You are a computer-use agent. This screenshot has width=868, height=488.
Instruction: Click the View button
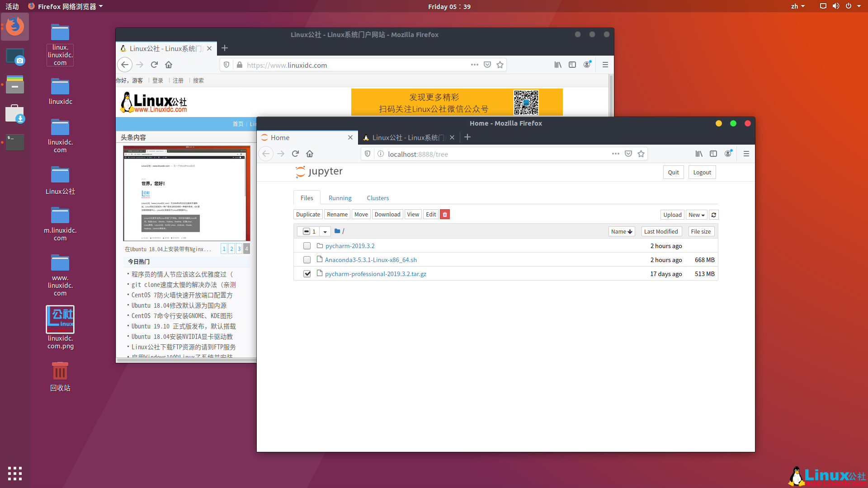point(413,215)
